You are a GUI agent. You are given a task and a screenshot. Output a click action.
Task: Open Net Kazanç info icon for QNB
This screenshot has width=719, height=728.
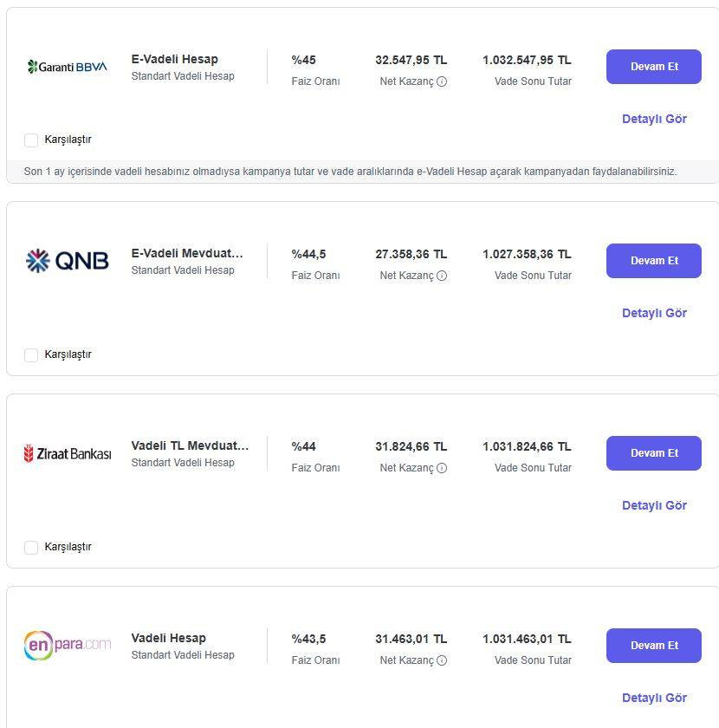tap(442, 276)
